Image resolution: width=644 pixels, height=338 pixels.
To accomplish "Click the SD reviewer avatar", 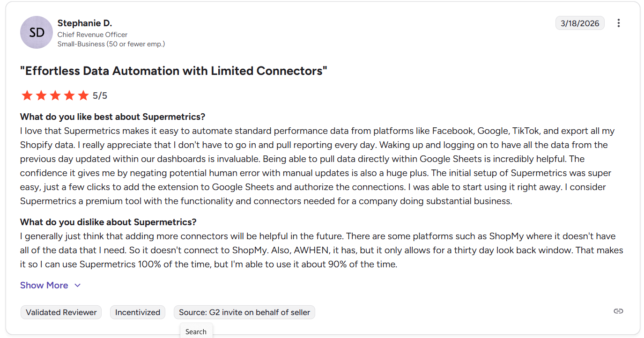I will (37, 32).
